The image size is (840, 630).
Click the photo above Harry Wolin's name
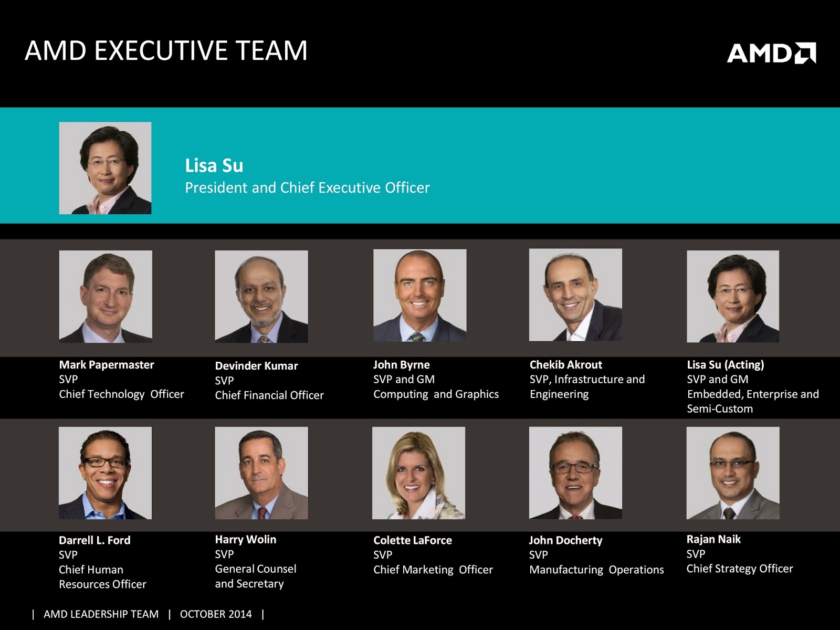click(261, 473)
